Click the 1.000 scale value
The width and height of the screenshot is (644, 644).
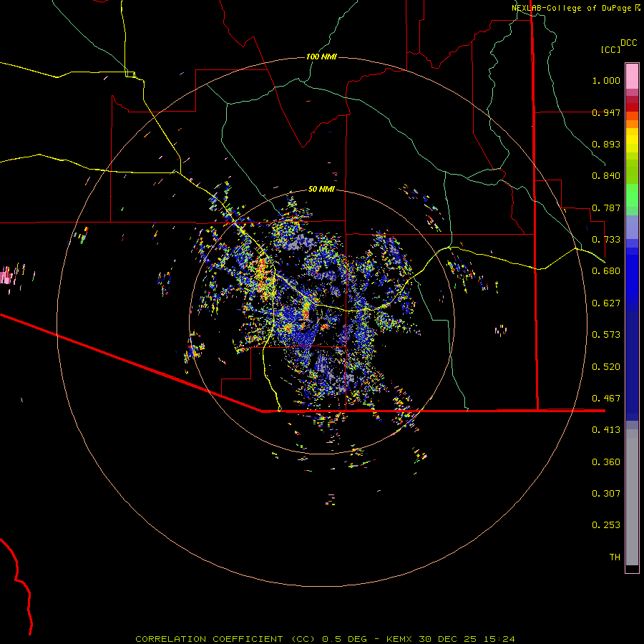[606, 80]
